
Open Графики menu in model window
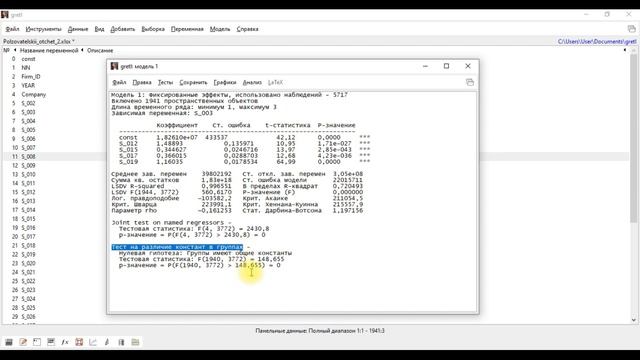tap(225, 82)
